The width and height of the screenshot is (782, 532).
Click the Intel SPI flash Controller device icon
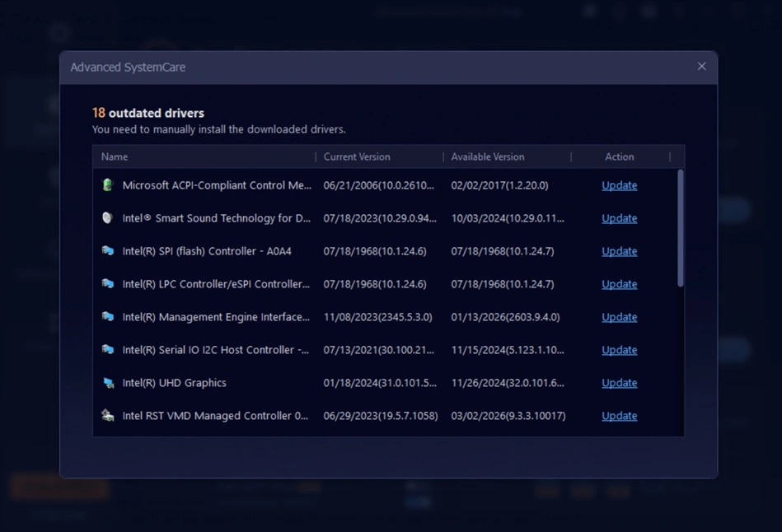point(108,250)
